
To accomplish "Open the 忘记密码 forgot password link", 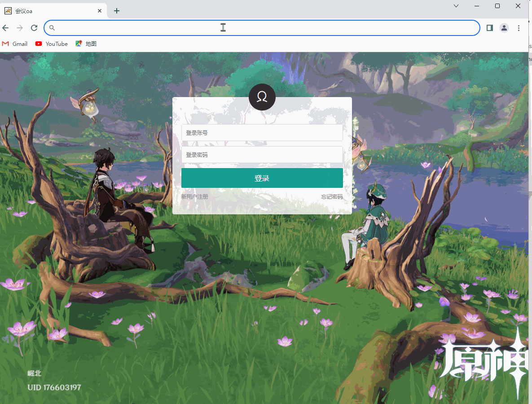I will (x=332, y=196).
